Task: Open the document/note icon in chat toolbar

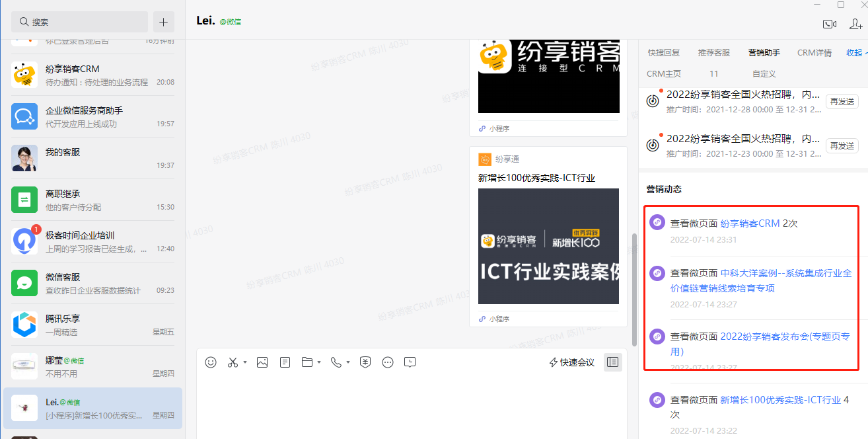Action: point(285,362)
